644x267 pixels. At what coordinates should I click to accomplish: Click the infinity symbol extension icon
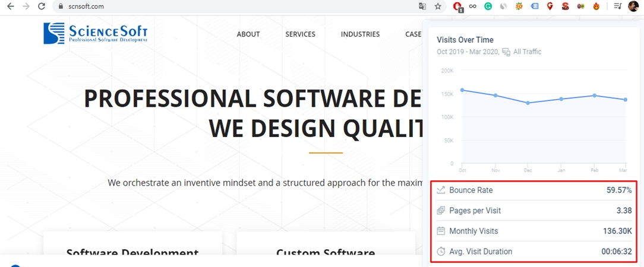(473, 6)
